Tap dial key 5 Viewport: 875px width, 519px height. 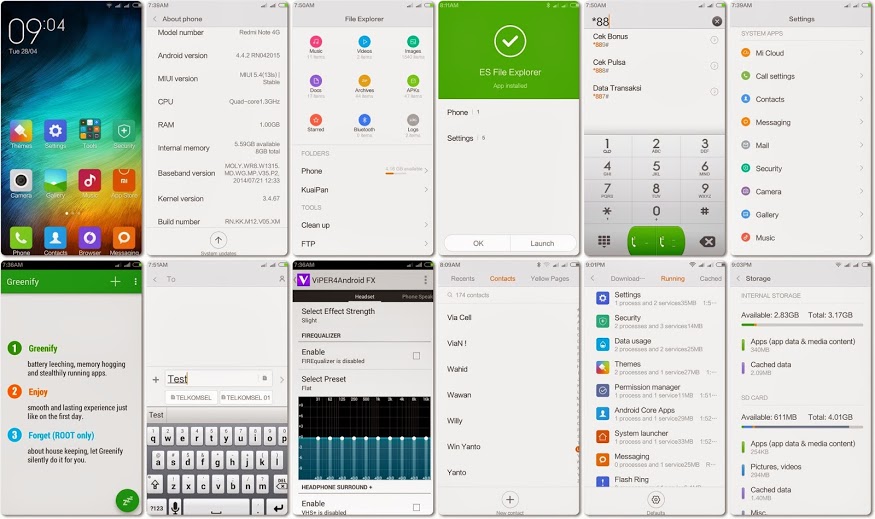pyautogui.click(x=656, y=167)
